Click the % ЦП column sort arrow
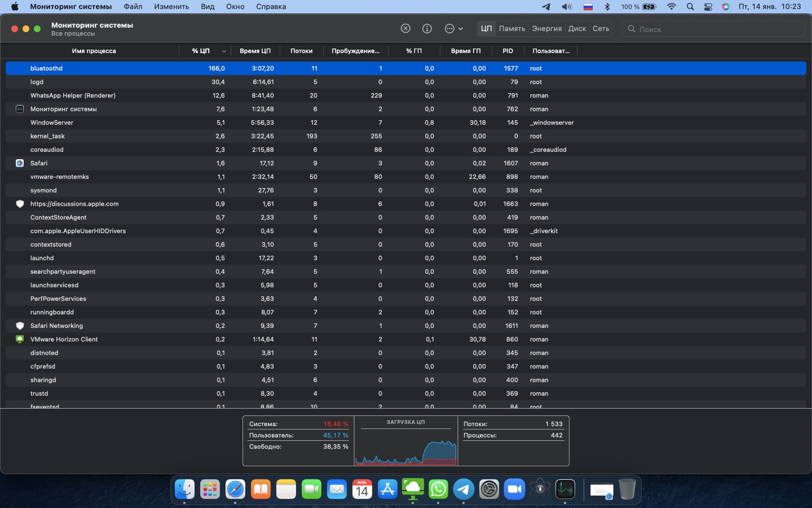 [x=224, y=51]
